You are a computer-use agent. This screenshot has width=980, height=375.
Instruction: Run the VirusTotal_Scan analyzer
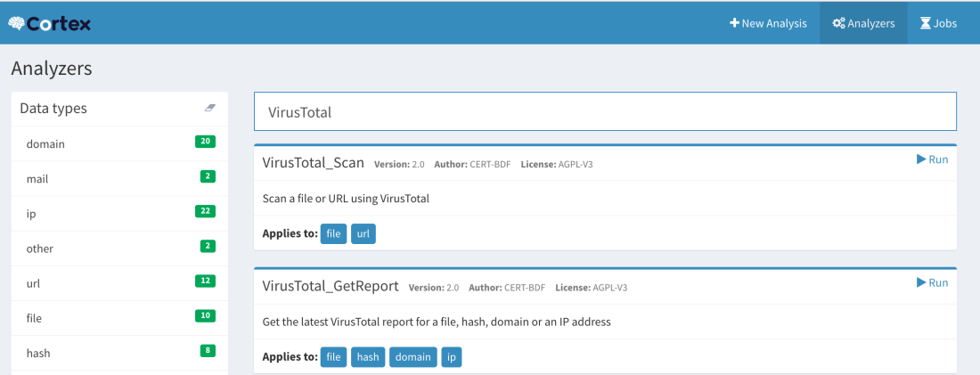(932, 159)
